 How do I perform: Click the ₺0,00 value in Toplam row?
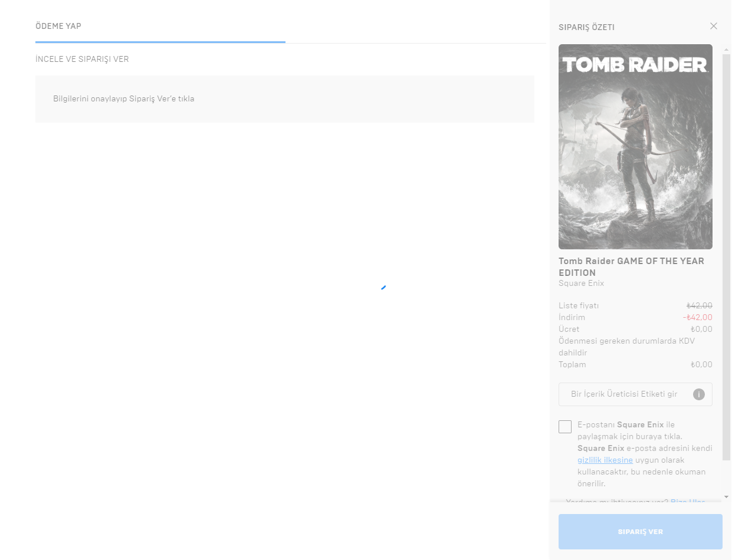tap(701, 364)
